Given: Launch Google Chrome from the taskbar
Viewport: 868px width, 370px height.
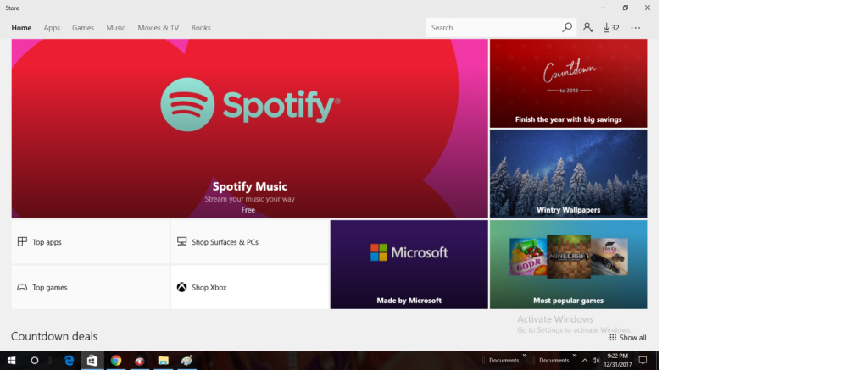Looking at the screenshot, I should (x=115, y=361).
